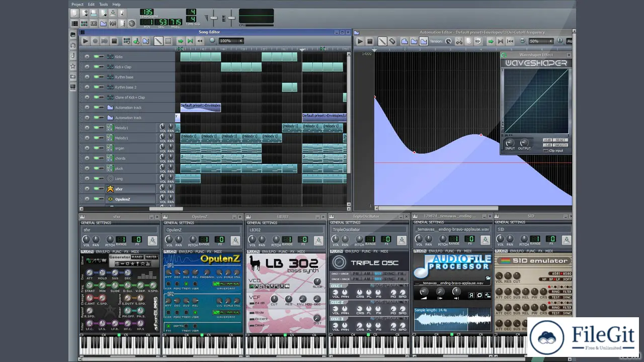This screenshot has height=362, width=644.
Task: Click the master pitch slider
Action: 231,18
